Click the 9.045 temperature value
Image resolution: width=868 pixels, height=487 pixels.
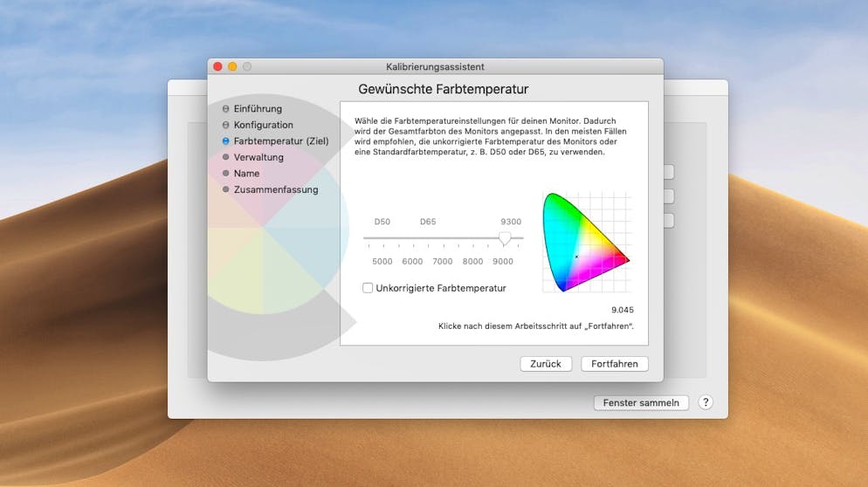click(623, 310)
